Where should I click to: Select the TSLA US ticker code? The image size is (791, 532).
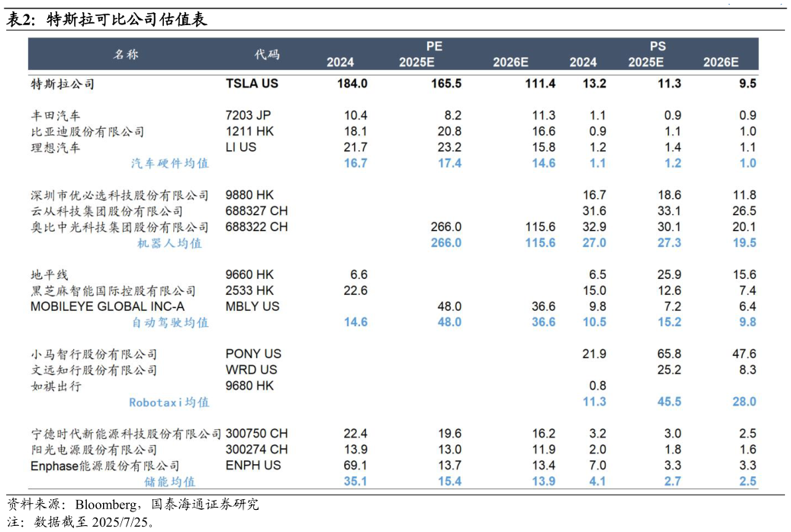click(252, 84)
